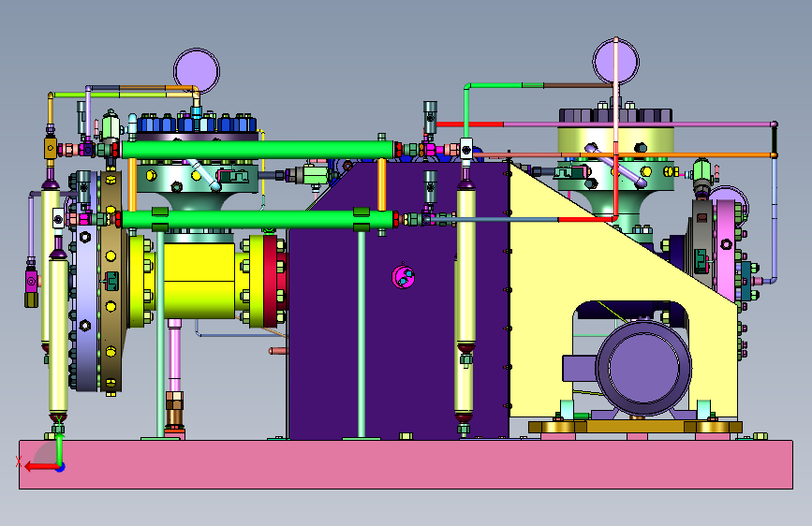Select the upper thick green horizontal pipe
This screenshot has width=812, height=526.
pyautogui.click(x=258, y=150)
